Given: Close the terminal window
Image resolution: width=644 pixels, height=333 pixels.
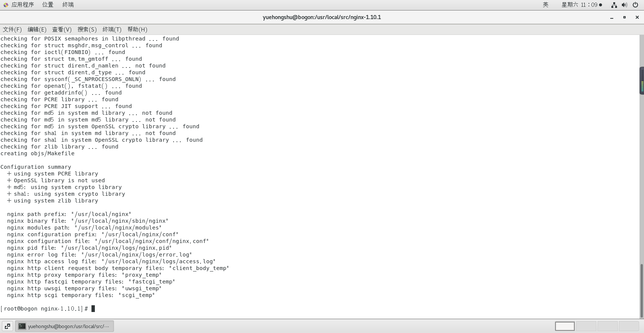Looking at the screenshot, I should pos(637,17).
